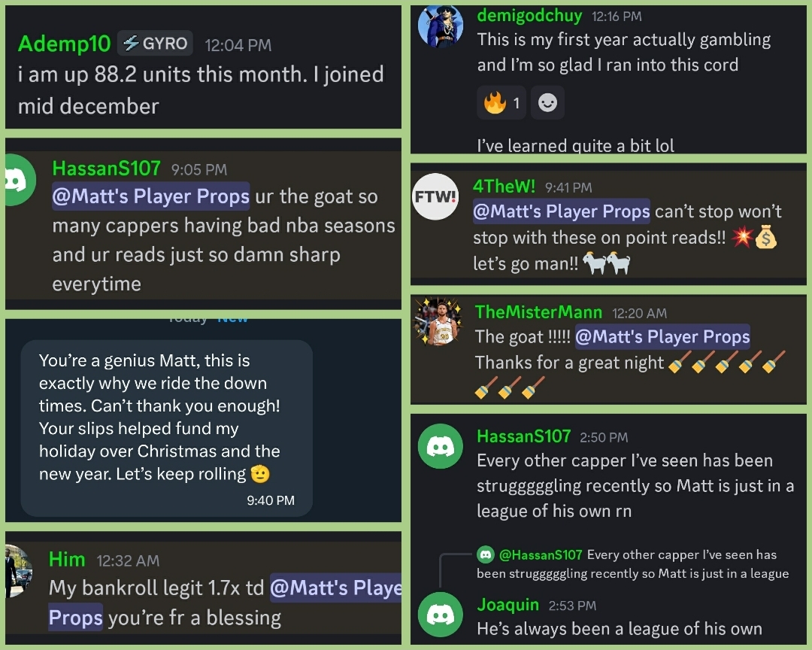Click the GYRO role badge next to Ademp10
812x650 pixels.
154,44
